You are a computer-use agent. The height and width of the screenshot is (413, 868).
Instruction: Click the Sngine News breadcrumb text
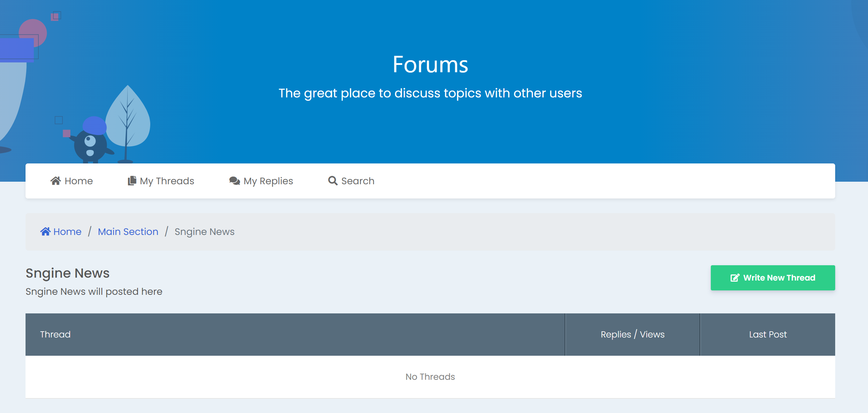(x=205, y=232)
